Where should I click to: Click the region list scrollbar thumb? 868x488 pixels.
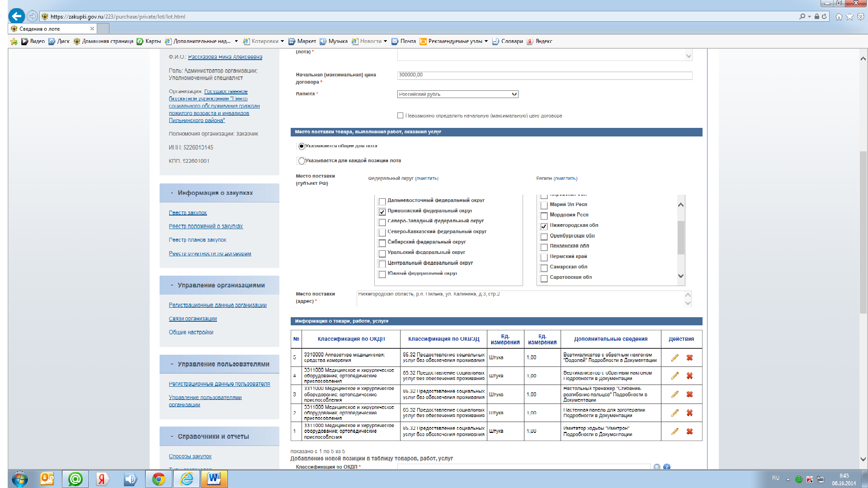(x=681, y=237)
